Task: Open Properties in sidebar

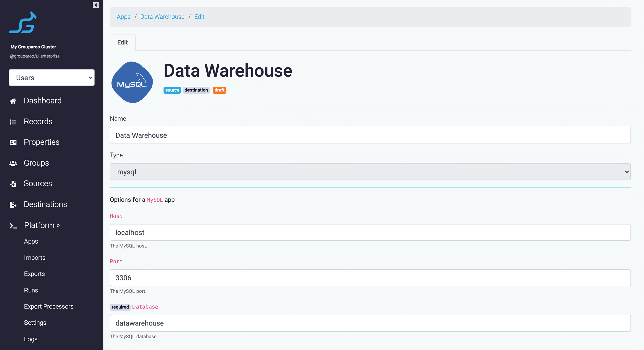Action: click(x=42, y=142)
